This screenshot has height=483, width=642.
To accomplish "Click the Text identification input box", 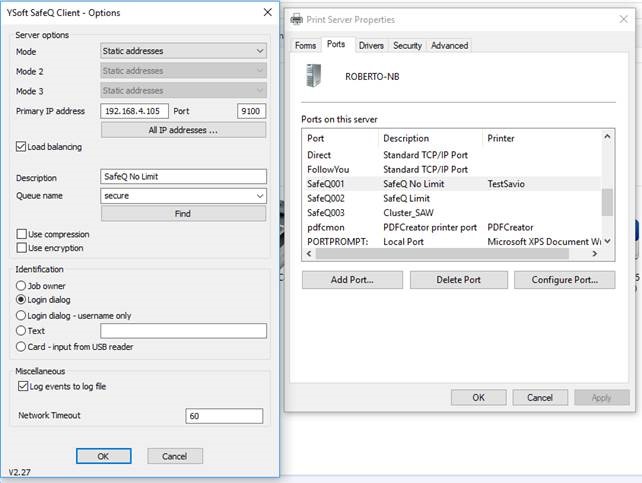I will [x=183, y=331].
